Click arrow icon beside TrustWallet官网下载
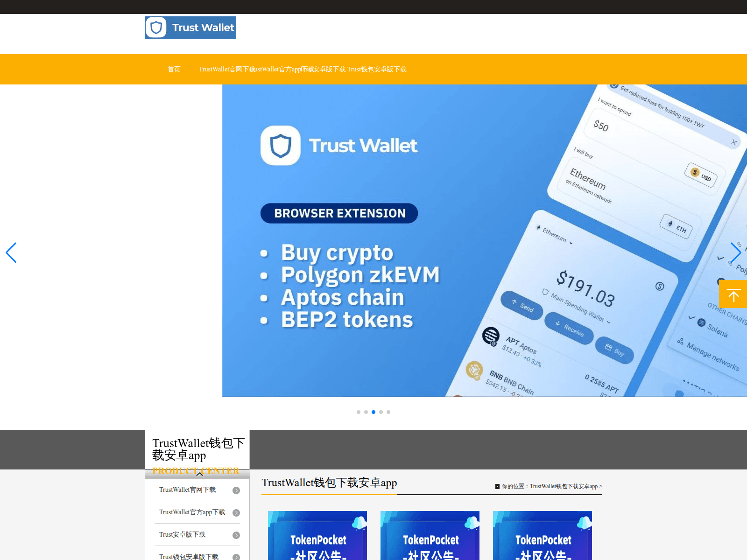747x560 pixels. pyautogui.click(x=236, y=490)
